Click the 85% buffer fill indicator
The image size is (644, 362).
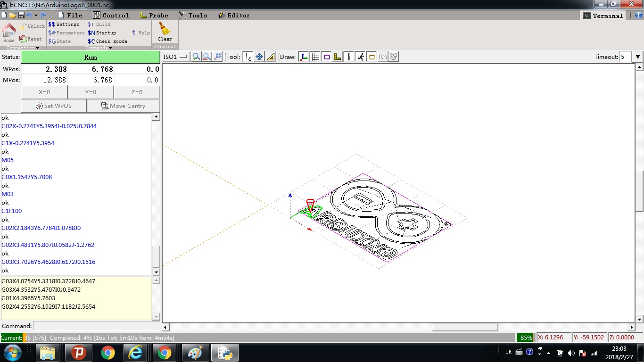point(526,337)
